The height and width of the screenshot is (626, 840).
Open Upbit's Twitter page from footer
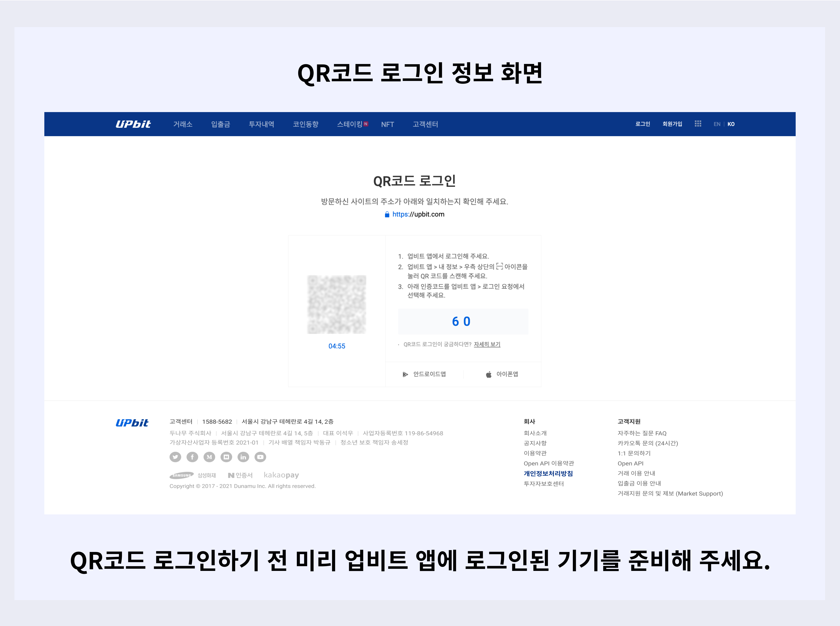tap(175, 457)
